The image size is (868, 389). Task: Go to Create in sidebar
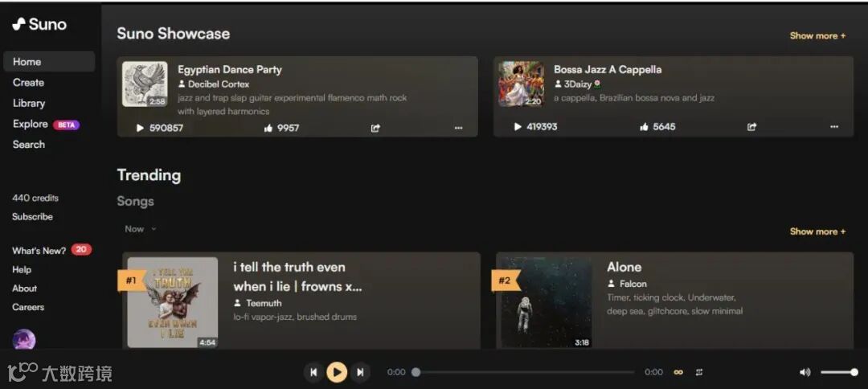[28, 83]
